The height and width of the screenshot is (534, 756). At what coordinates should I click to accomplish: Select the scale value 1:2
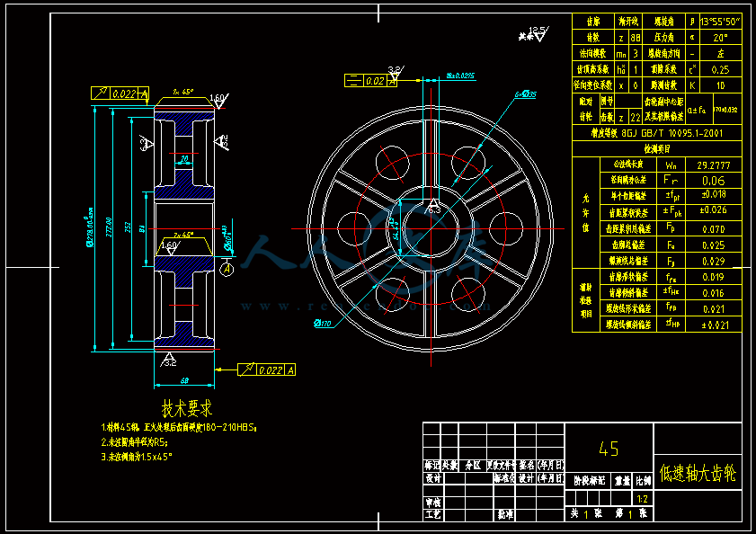point(642,499)
